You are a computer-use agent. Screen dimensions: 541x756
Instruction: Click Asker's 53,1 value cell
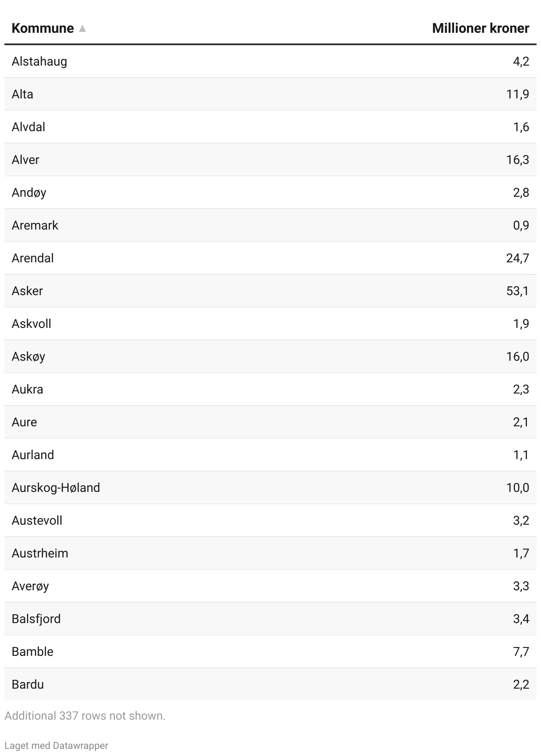coord(517,291)
